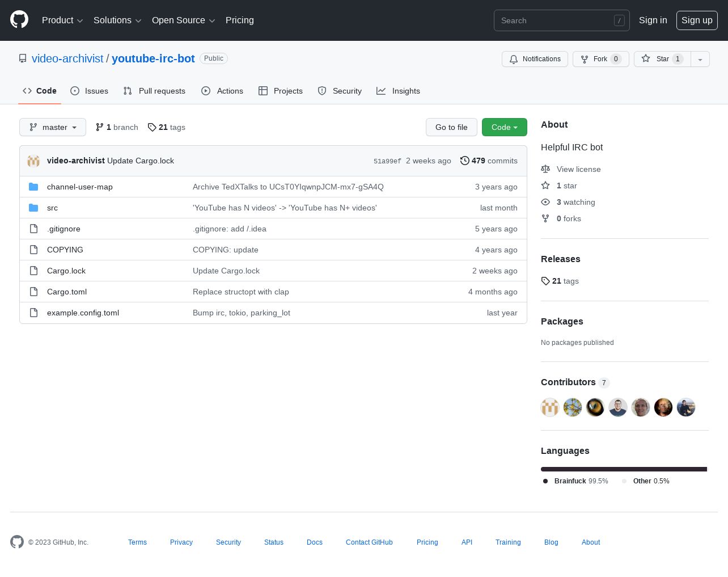Open example.config.toml file
This screenshot has height=577, width=728.
pos(83,313)
